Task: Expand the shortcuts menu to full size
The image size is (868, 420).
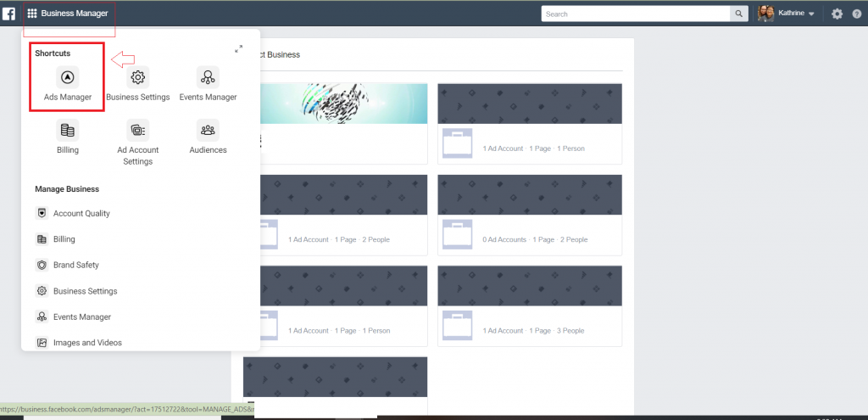Action: (238, 48)
